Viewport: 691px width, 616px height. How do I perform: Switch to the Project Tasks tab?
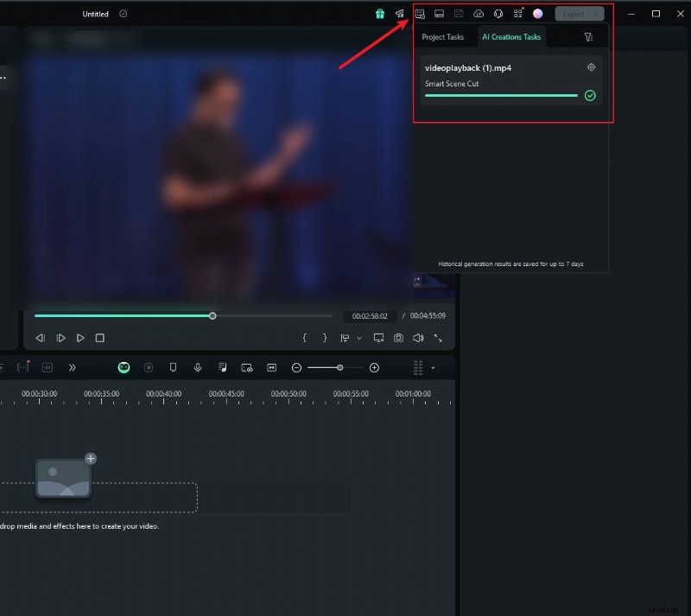coord(442,37)
